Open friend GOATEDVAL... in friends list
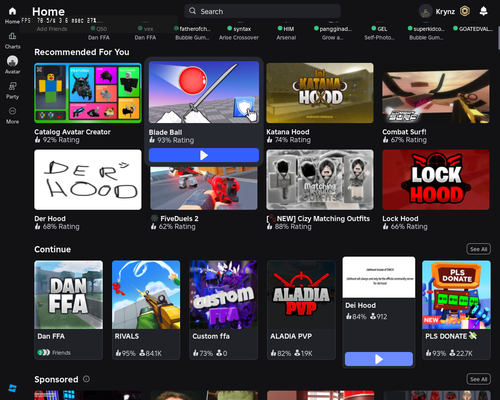 tap(473, 29)
